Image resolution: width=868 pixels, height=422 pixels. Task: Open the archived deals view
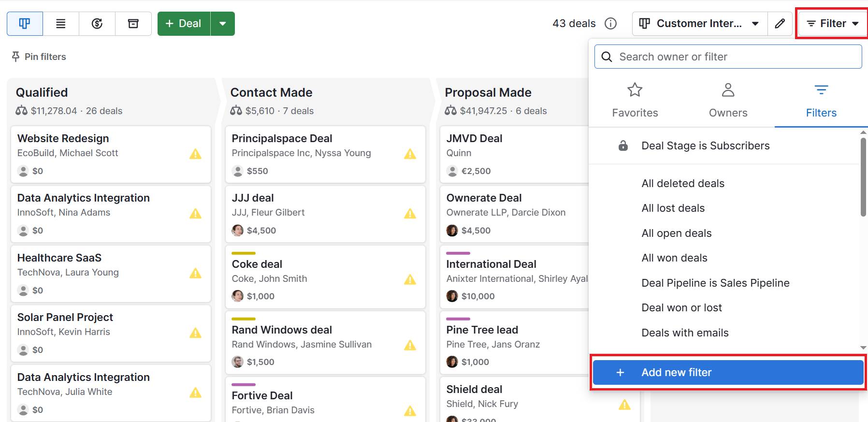(x=133, y=24)
